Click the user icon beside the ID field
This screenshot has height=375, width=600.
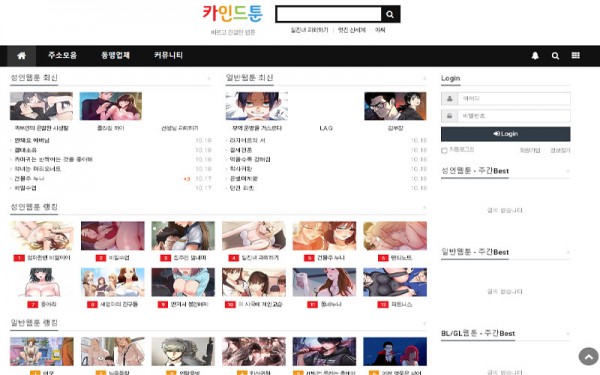(450, 99)
